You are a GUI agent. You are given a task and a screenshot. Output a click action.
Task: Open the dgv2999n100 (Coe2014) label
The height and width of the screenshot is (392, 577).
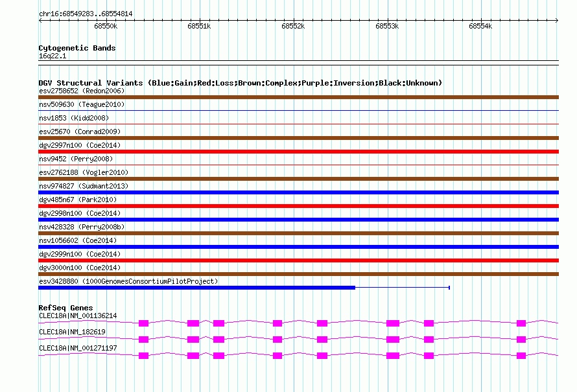[80, 254]
